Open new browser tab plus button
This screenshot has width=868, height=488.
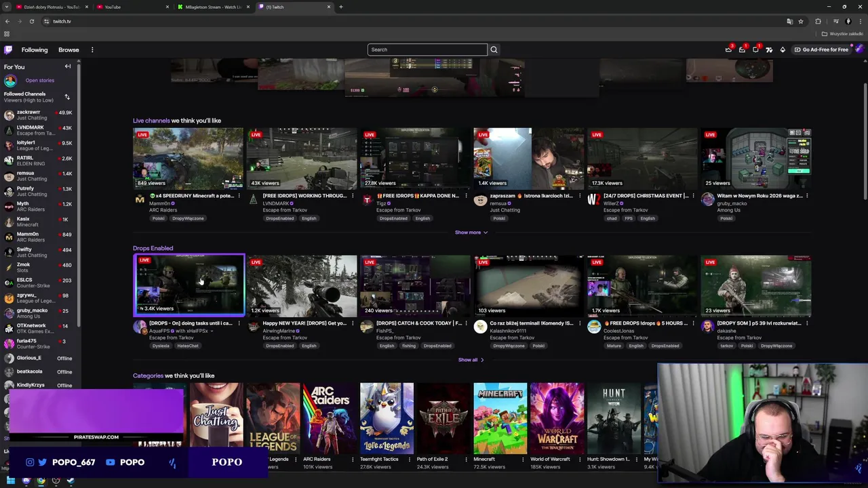[341, 7]
